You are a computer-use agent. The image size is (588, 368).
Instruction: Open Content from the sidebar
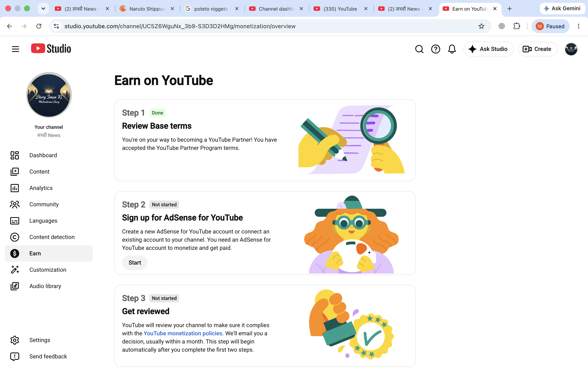point(49,172)
